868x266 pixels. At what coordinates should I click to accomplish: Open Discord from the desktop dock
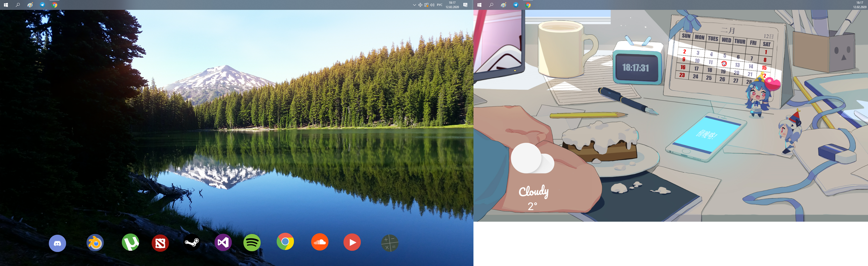(57, 243)
